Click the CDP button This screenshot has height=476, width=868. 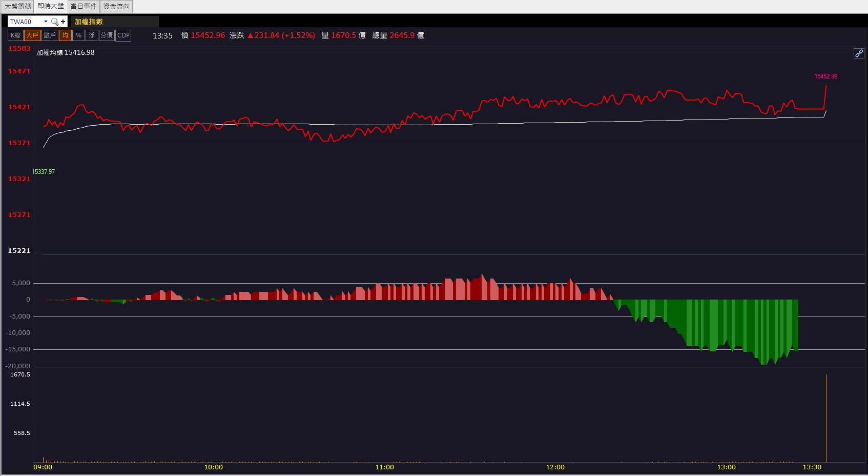click(x=123, y=35)
